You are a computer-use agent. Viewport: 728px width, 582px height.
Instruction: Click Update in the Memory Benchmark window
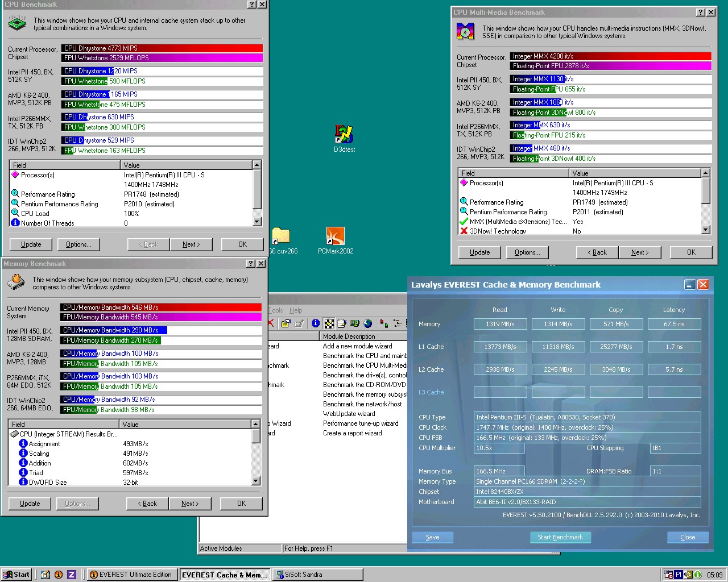click(30, 504)
